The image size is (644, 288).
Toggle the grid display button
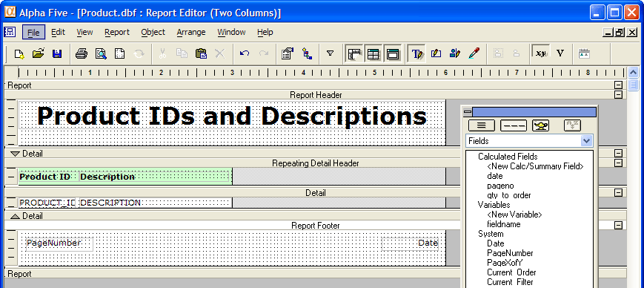(374, 54)
